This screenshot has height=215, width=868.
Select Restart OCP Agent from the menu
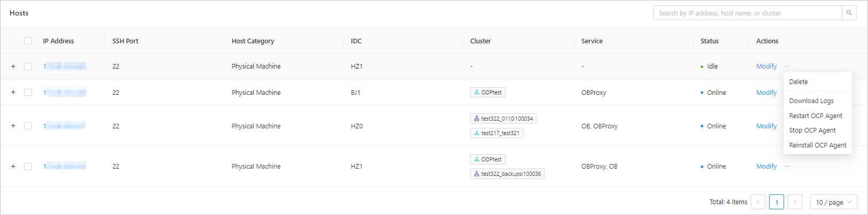click(x=815, y=116)
